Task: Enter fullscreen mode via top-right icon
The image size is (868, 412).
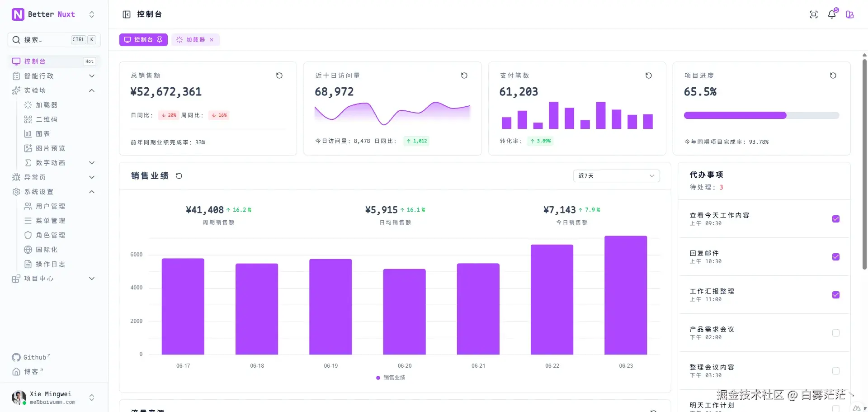Action: point(814,14)
